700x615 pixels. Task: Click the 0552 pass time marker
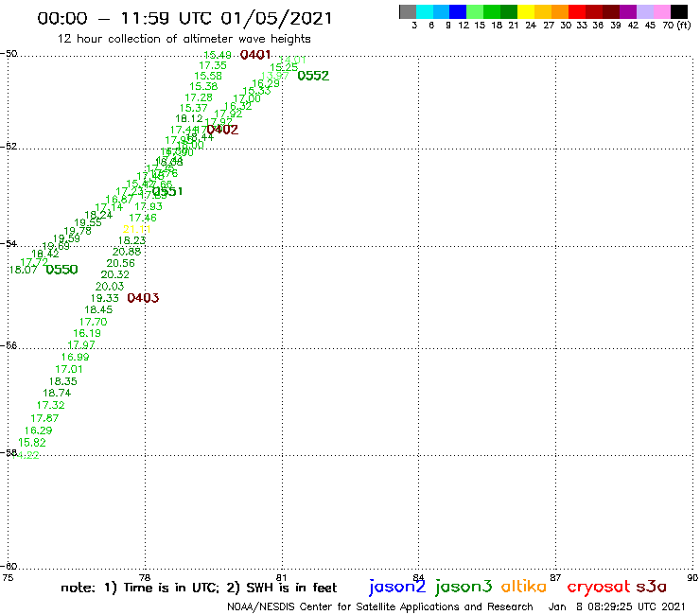pos(313,76)
